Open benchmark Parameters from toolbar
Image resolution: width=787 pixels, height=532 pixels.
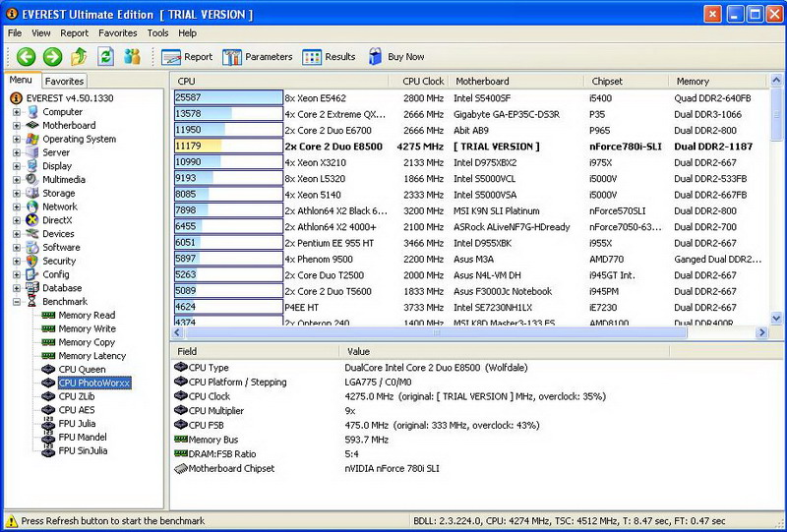click(x=258, y=57)
